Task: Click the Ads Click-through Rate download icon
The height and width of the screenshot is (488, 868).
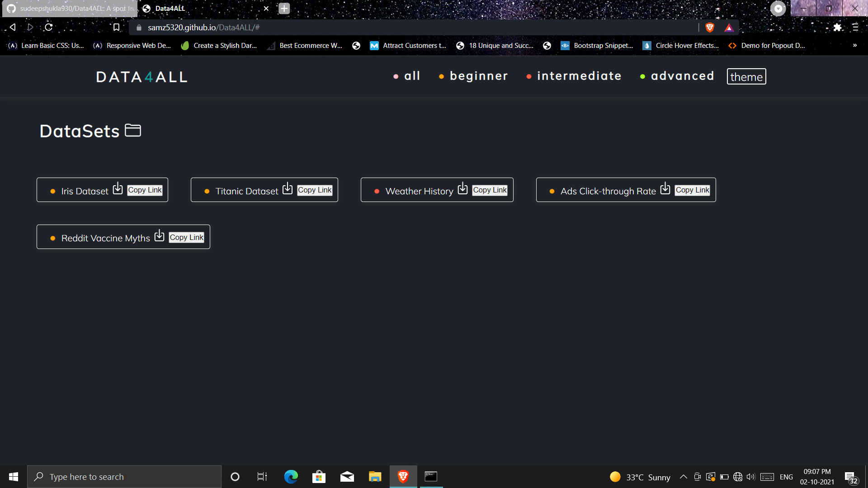Action: click(x=665, y=188)
